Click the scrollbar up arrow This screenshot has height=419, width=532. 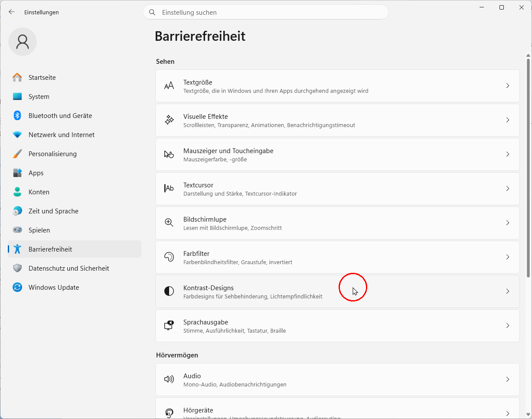[x=528, y=55]
